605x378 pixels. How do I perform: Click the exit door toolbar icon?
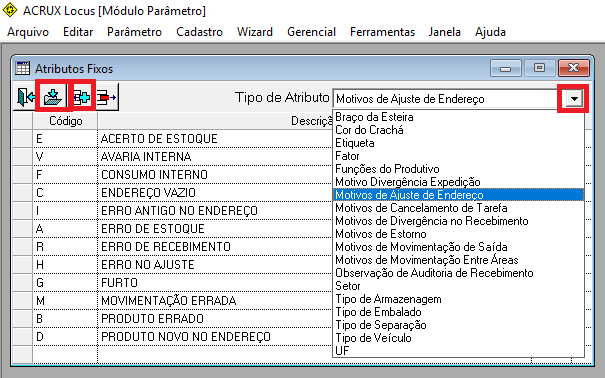(25, 97)
